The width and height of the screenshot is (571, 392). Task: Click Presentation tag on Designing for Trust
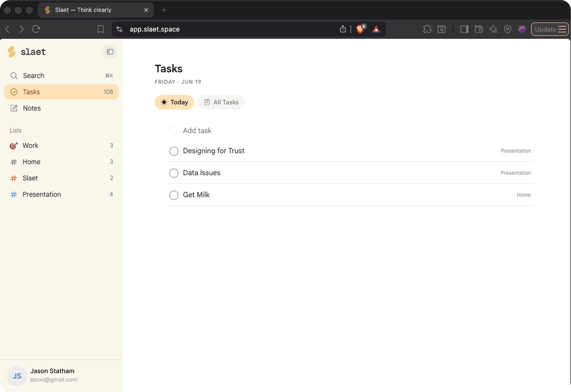click(516, 151)
